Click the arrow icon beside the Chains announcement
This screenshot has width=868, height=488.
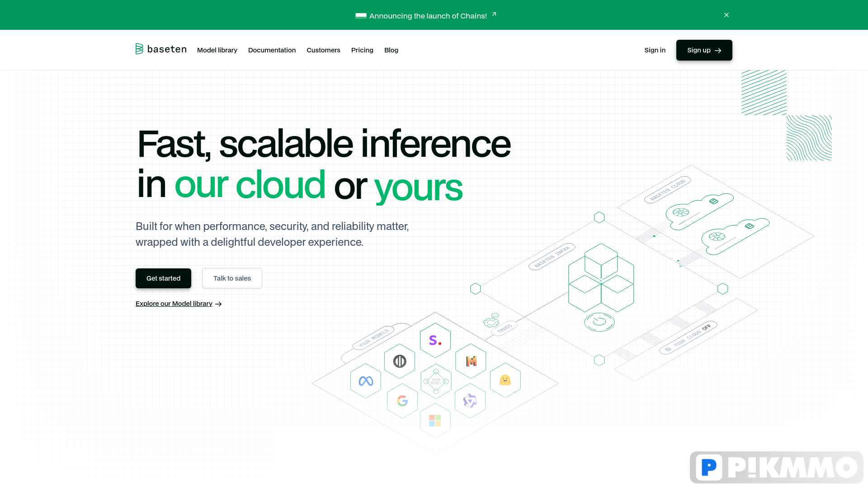click(494, 14)
